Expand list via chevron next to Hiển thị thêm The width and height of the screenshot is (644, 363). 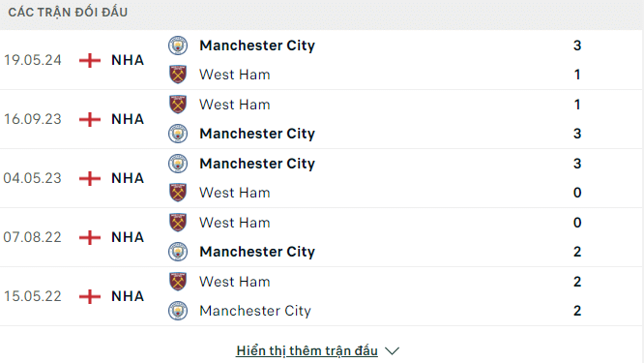tap(393, 351)
